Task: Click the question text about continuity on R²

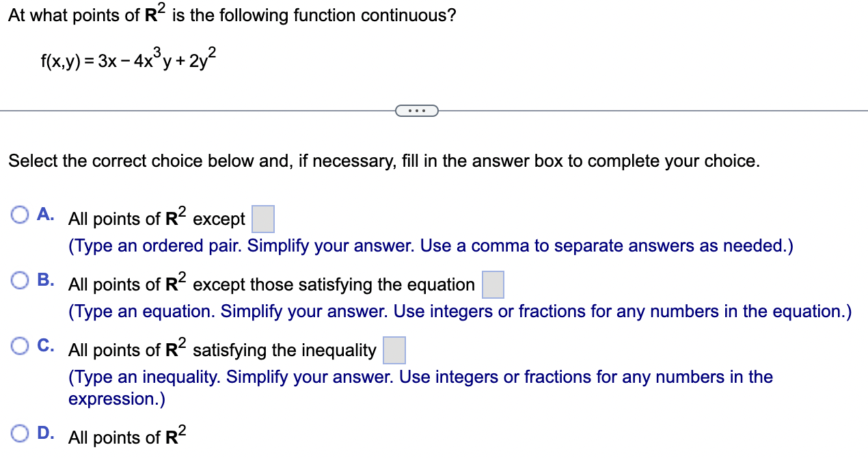Action: [x=232, y=14]
